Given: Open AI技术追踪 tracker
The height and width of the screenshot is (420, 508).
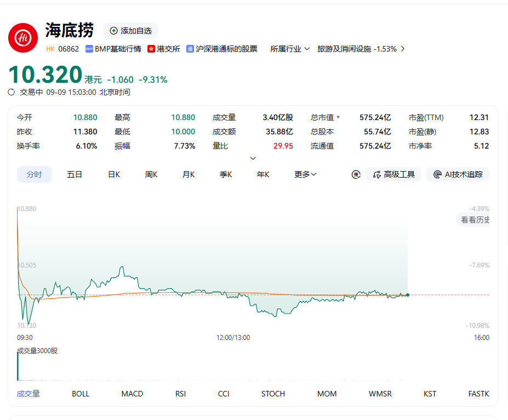Looking at the screenshot, I should click(458, 174).
